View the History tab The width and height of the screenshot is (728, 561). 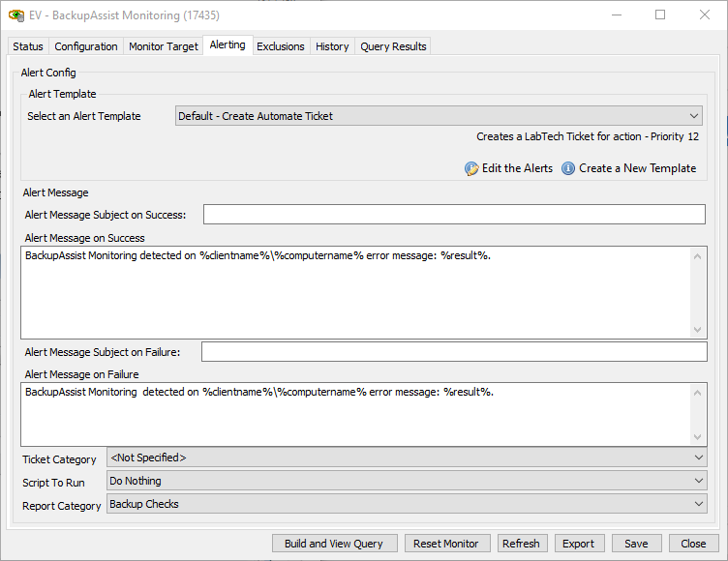[332, 46]
